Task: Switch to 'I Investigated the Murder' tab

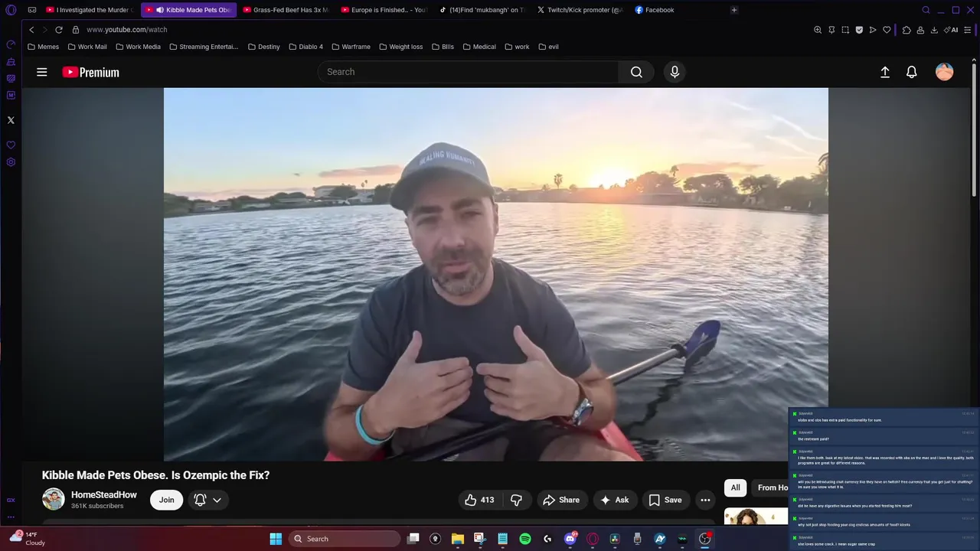Action: point(90,10)
